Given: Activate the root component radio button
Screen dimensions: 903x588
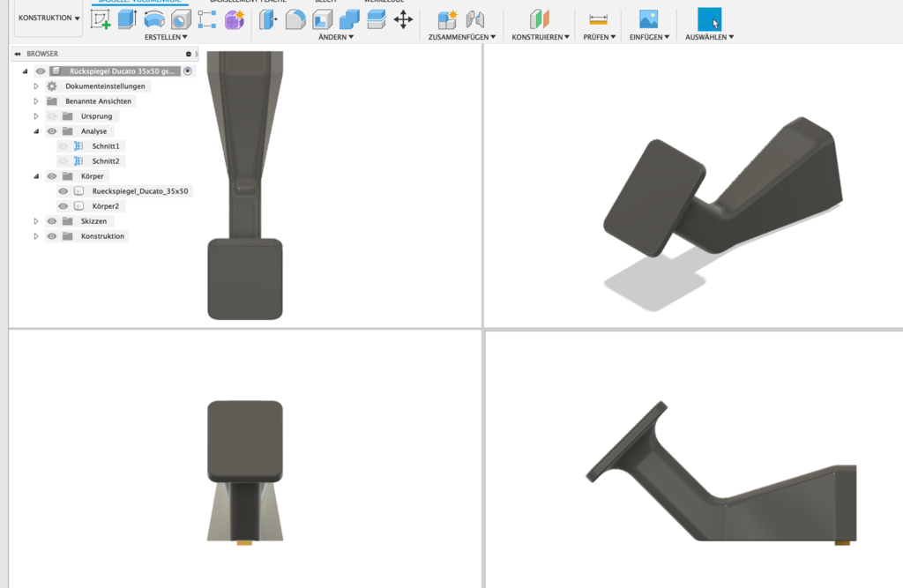Looking at the screenshot, I should tap(188, 71).
